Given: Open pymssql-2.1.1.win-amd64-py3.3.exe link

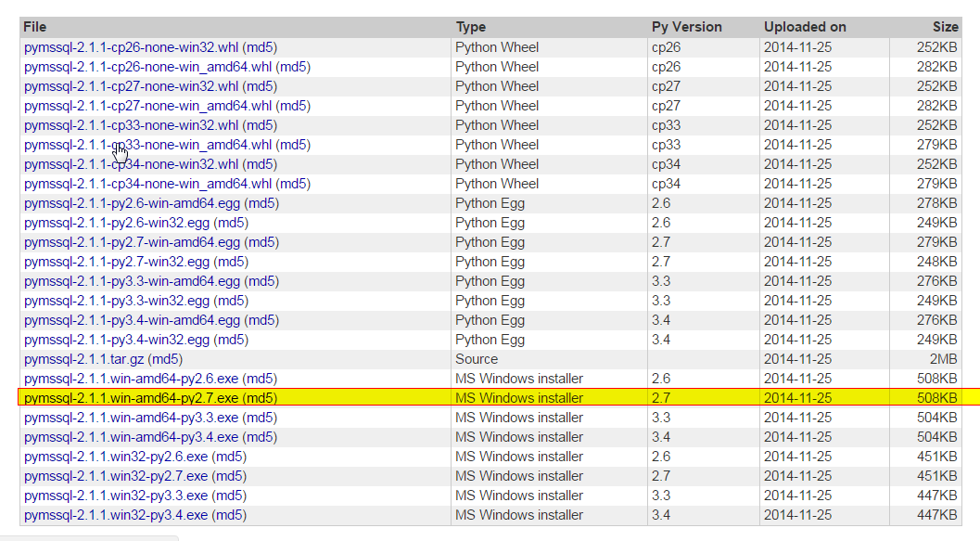Looking at the screenshot, I should coord(132,418).
